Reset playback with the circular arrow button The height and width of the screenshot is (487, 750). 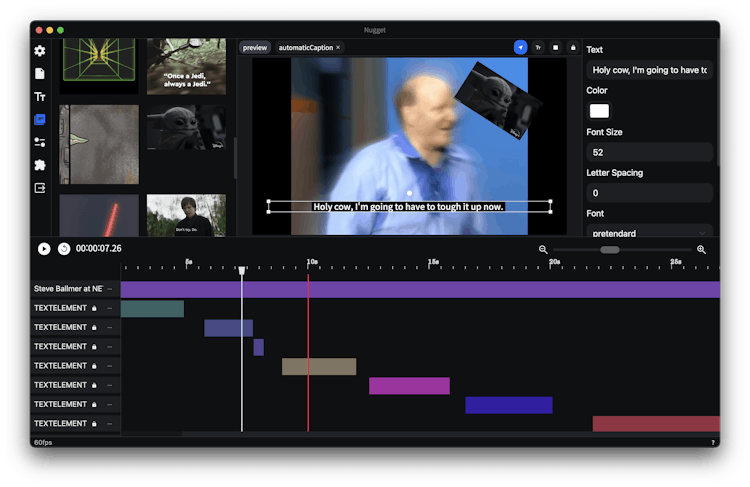click(64, 249)
